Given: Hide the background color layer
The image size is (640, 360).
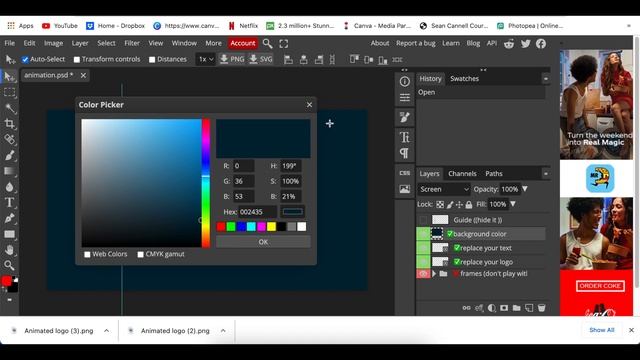Looking at the screenshot, I should [423, 234].
